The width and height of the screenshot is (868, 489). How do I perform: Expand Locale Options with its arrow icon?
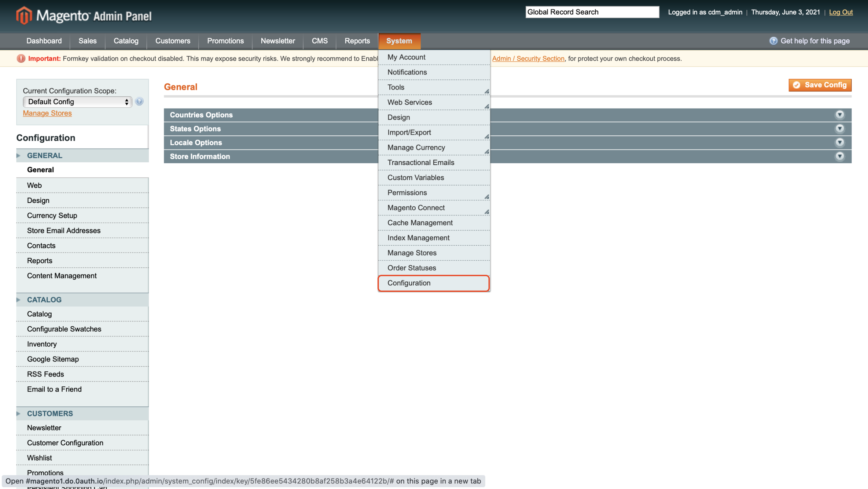(839, 142)
